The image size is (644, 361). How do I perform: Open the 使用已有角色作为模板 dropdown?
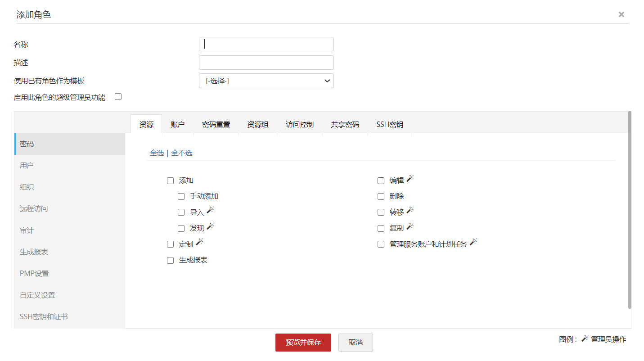tap(266, 81)
